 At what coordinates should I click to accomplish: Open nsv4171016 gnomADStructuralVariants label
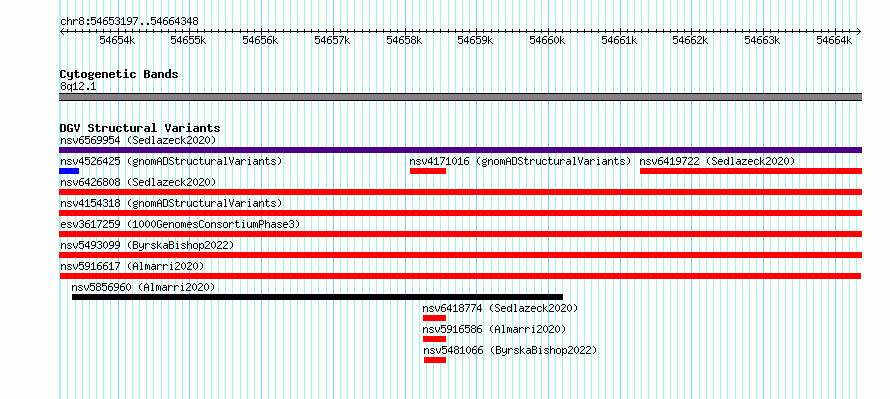pyautogui.click(x=520, y=161)
